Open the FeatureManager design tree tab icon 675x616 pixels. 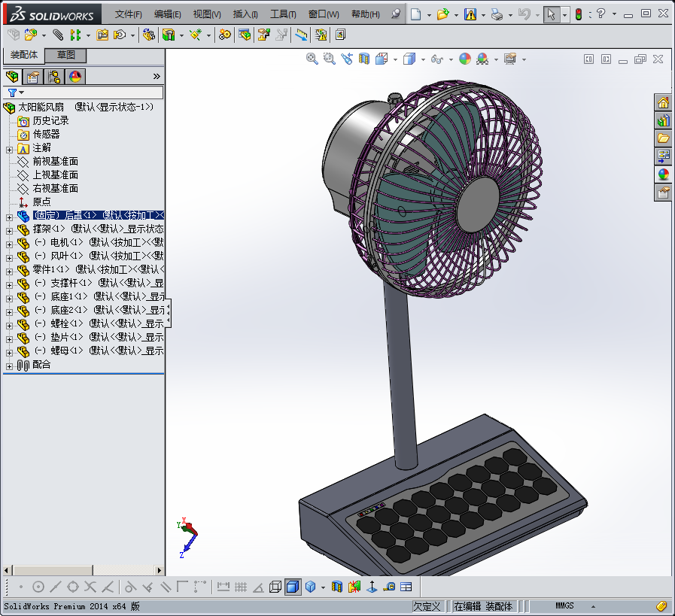[12, 77]
